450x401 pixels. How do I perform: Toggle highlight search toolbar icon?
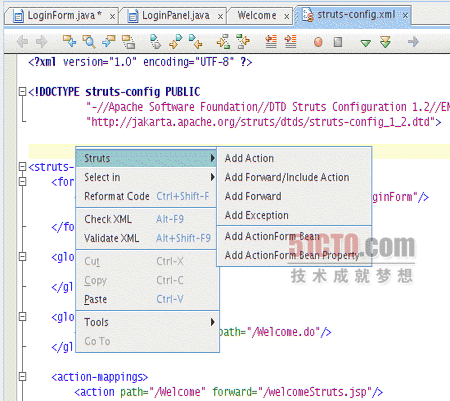click(x=128, y=42)
